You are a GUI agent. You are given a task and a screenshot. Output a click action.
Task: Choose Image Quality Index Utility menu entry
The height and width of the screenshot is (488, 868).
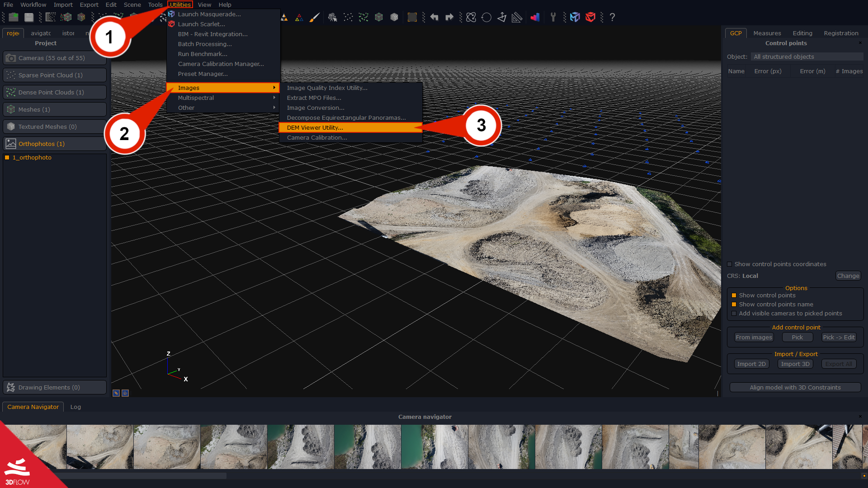(x=350, y=88)
